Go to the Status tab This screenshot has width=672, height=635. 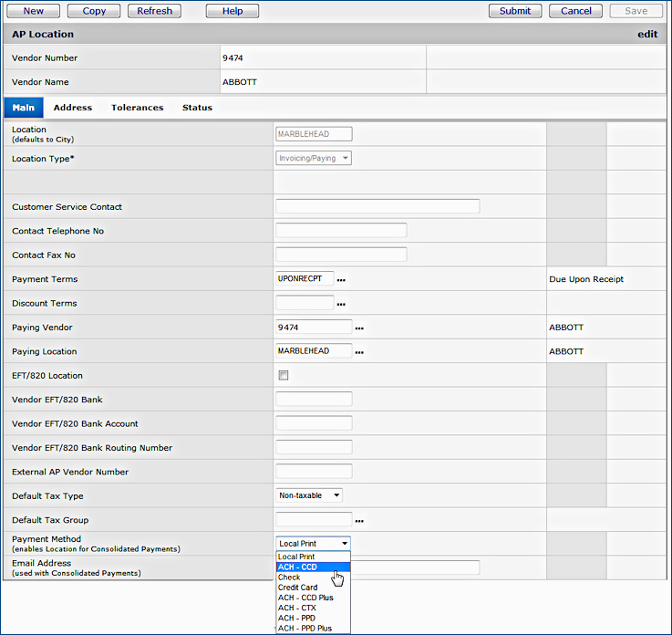[x=197, y=108]
